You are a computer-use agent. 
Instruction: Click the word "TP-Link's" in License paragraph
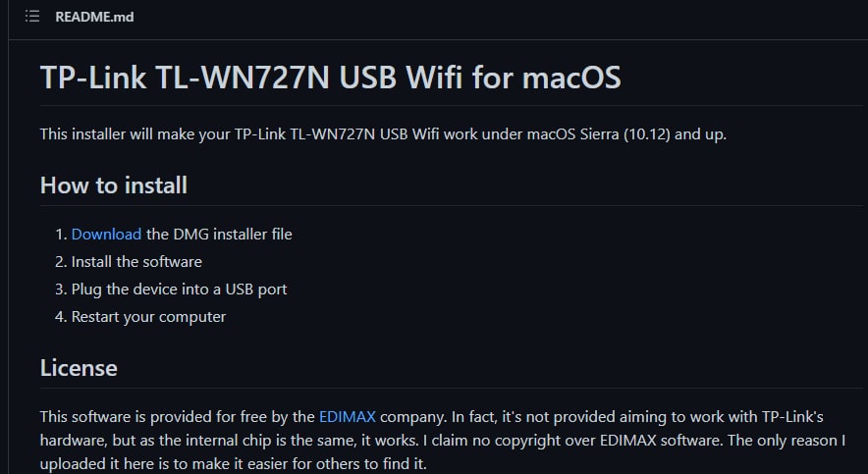[x=811, y=416]
